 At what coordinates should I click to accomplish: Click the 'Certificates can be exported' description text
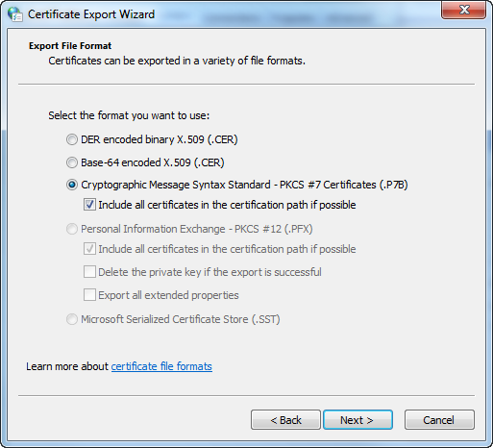click(177, 61)
